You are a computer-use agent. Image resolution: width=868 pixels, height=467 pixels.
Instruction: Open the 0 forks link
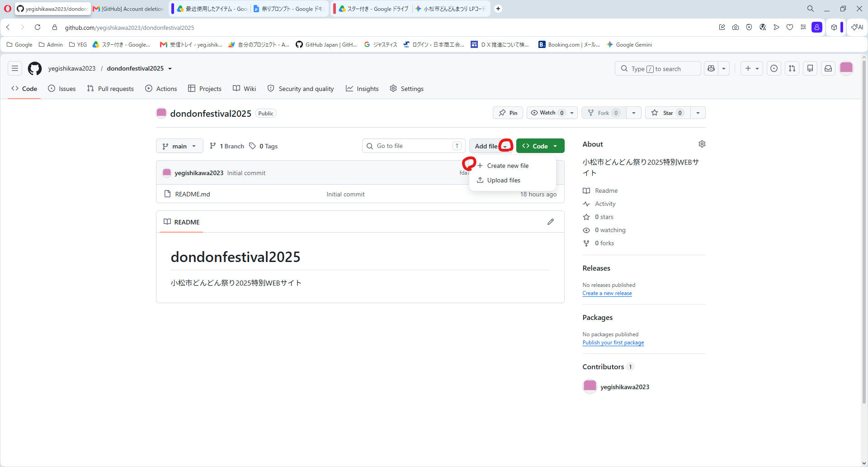[x=599, y=243]
